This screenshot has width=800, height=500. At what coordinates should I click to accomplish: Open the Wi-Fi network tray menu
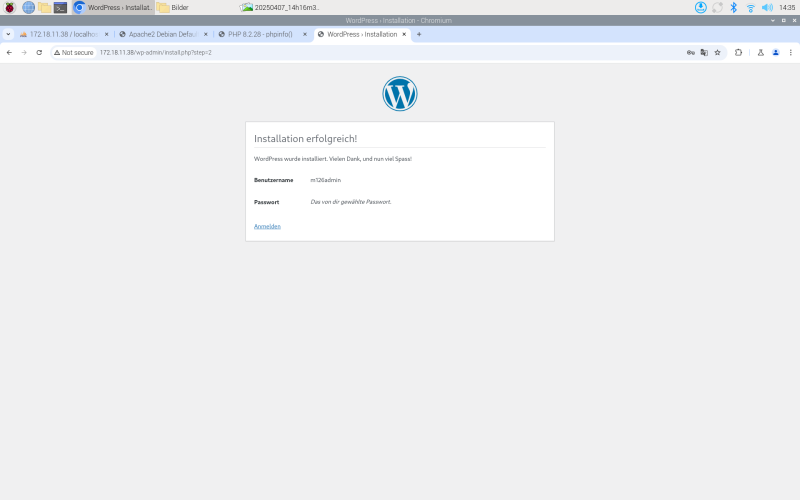tap(751, 8)
